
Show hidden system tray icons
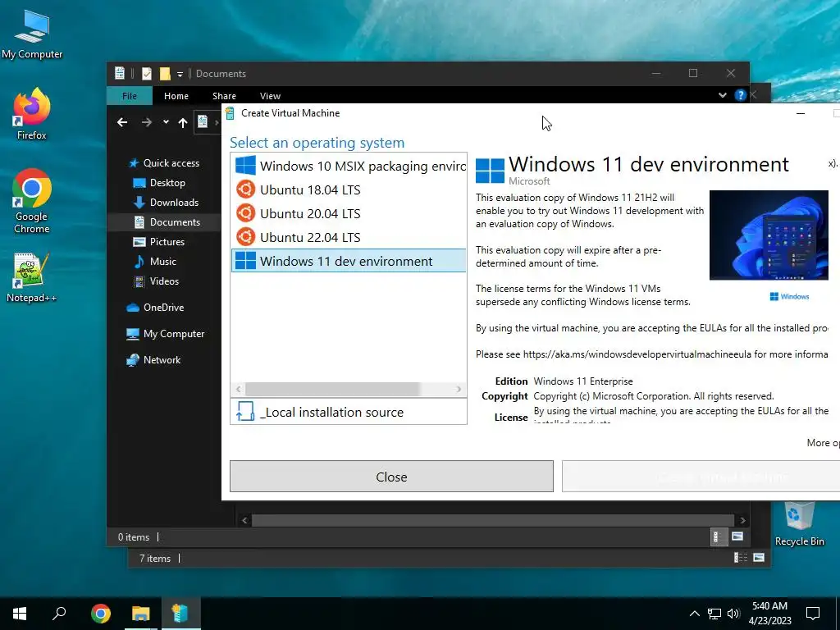694,614
